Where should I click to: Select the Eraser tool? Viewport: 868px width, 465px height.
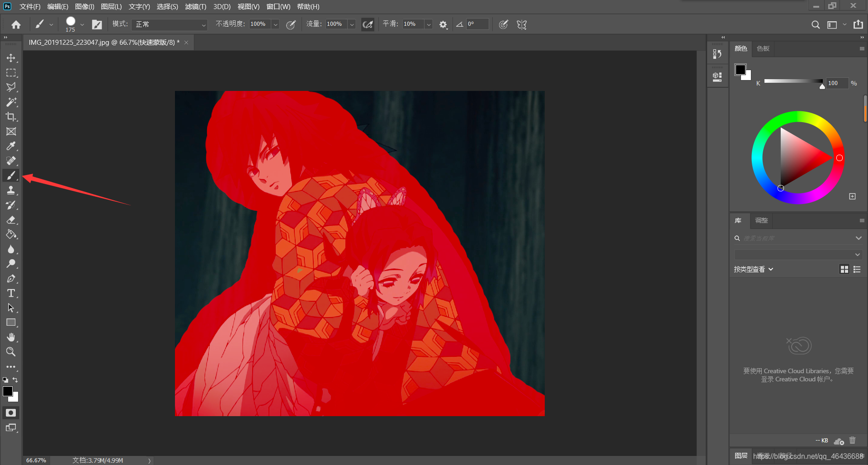pyautogui.click(x=11, y=220)
